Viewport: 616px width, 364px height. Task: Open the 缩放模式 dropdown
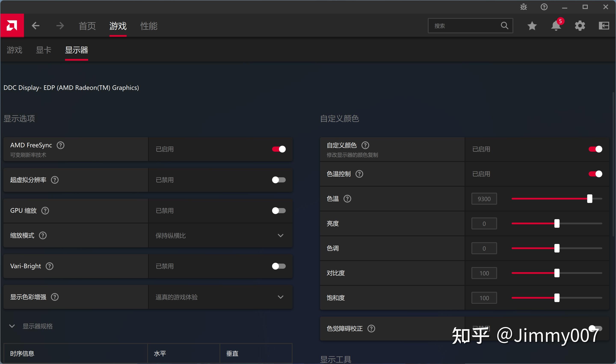[220, 235]
